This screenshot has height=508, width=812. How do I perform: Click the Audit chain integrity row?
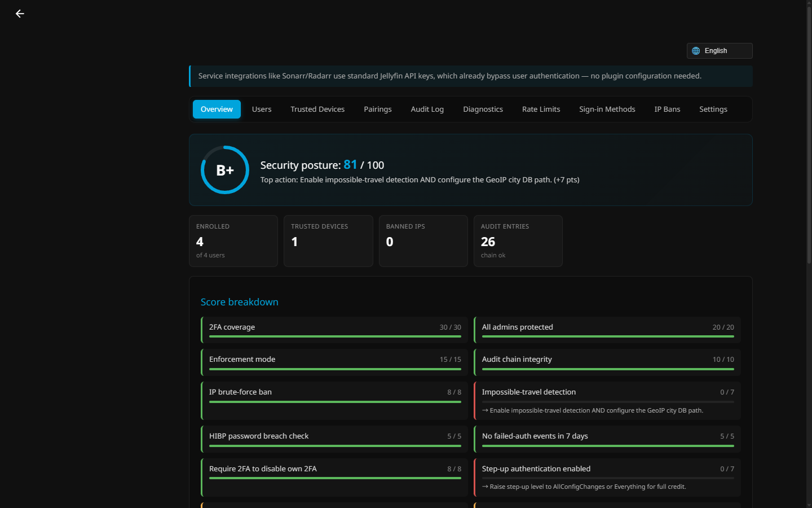click(x=607, y=362)
